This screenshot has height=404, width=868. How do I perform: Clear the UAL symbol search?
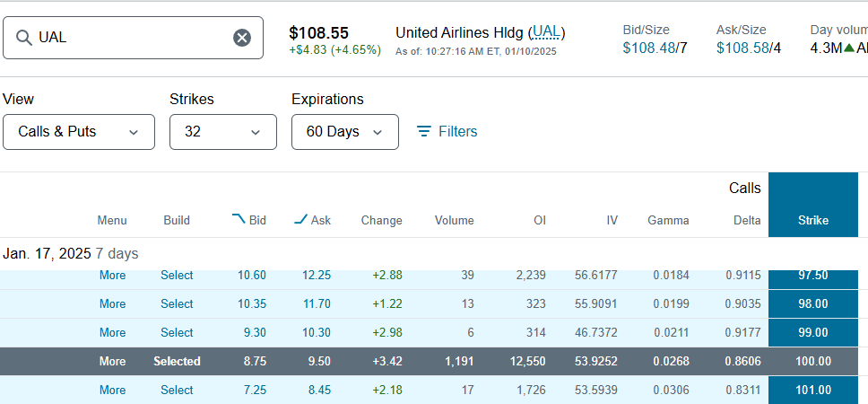pos(242,38)
